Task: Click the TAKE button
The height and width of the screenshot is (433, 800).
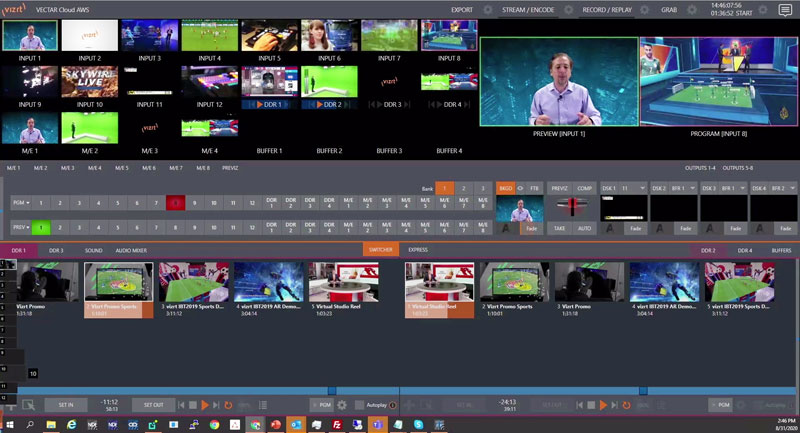Action: (x=559, y=228)
